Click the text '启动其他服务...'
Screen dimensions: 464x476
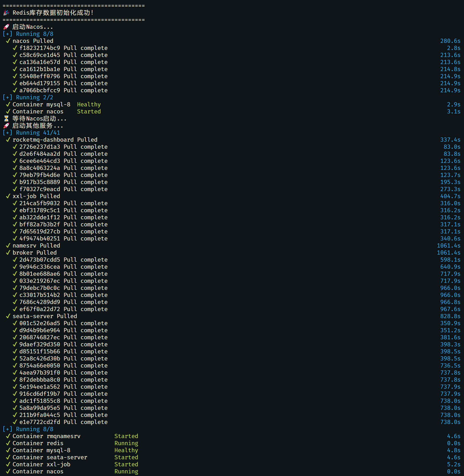38,125
